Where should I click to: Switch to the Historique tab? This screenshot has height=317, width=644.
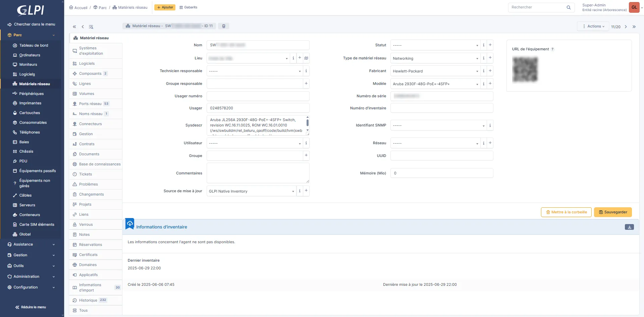click(x=88, y=300)
